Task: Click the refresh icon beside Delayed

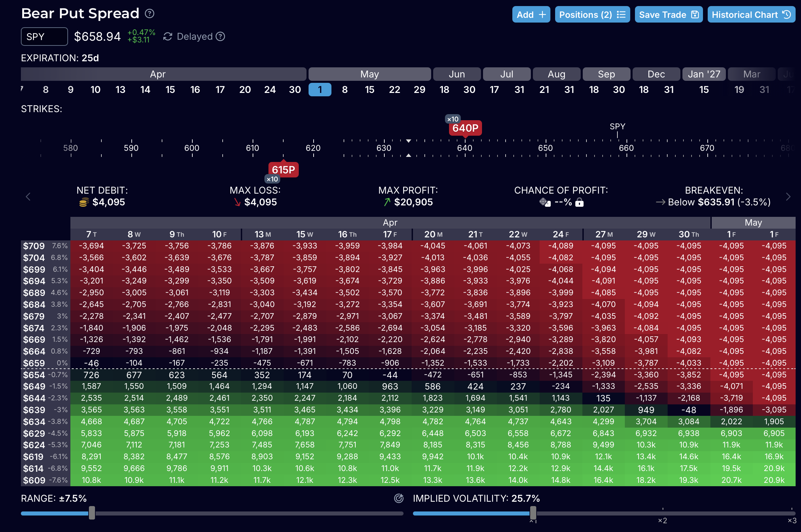Action: click(x=168, y=37)
